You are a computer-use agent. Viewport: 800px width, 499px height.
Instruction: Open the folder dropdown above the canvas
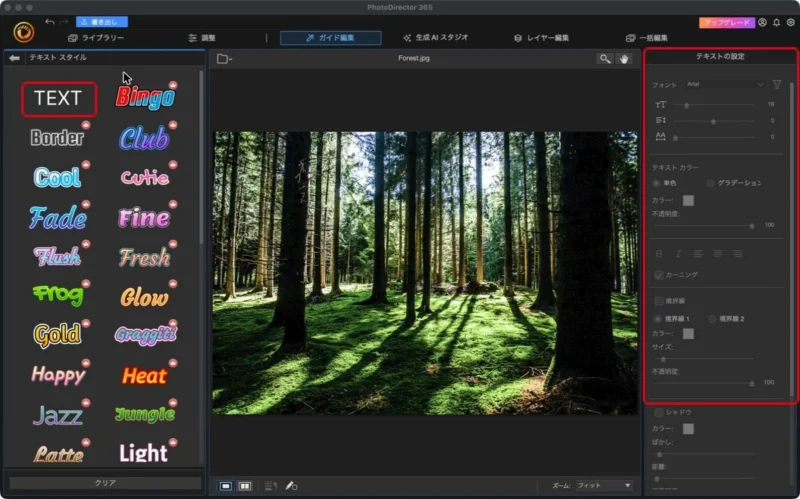pos(224,59)
